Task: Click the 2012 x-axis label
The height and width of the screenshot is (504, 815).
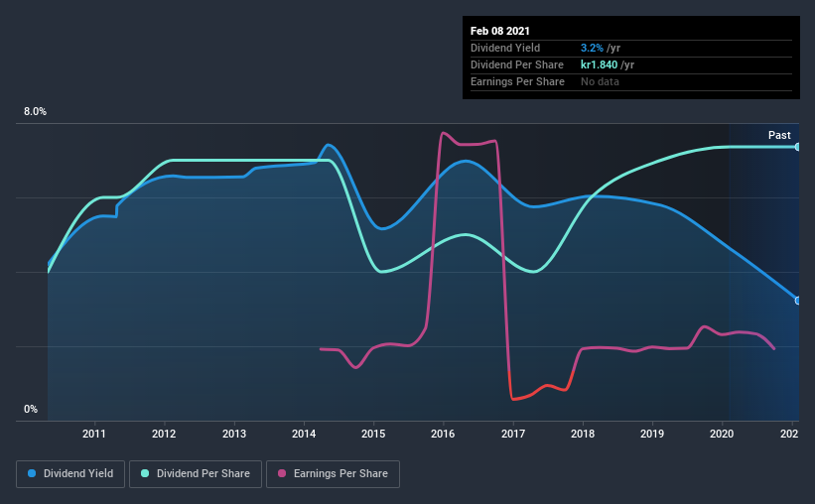Action: pos(164,434)
